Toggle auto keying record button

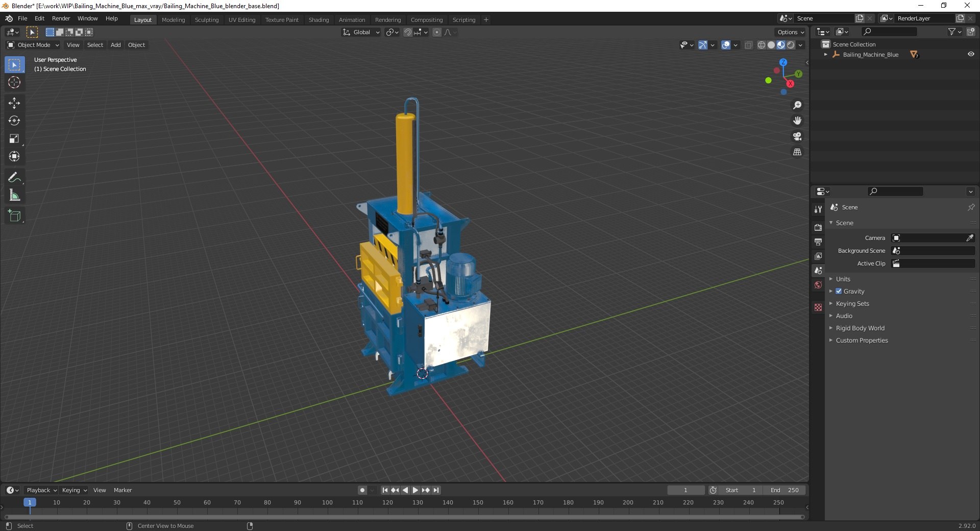coord(362,490)
